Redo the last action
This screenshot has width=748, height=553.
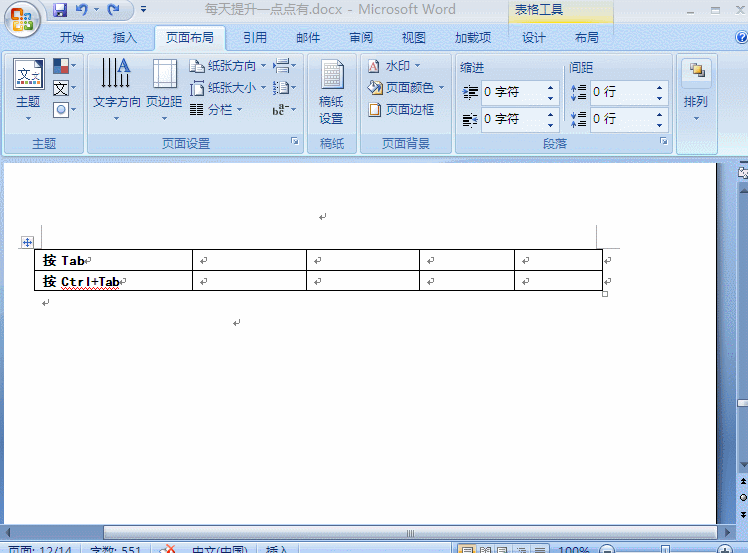tap(114, 10)
